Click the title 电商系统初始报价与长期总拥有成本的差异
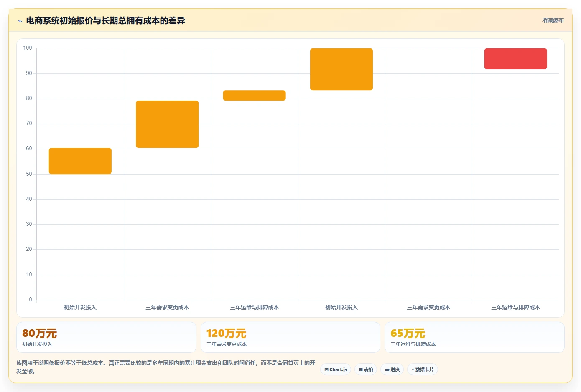 [x=105, y=20]
